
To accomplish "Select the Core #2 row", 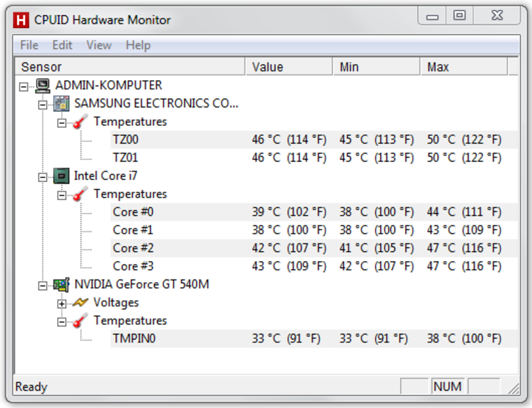I will [x=314, y=248].
